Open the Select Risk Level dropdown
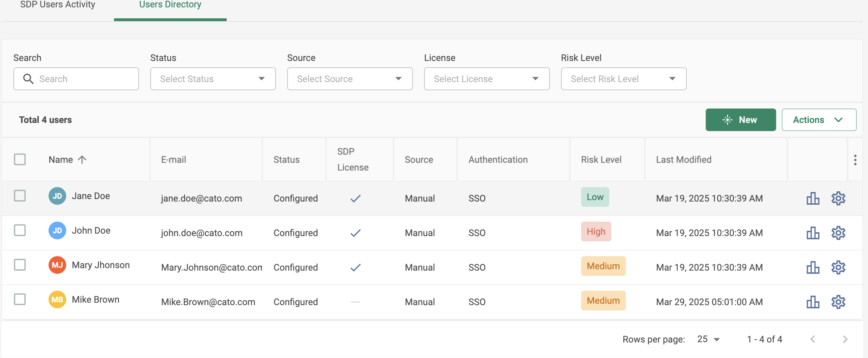Image resolution: width=868 pixels, height=358 pixels. tap(623, 79)
